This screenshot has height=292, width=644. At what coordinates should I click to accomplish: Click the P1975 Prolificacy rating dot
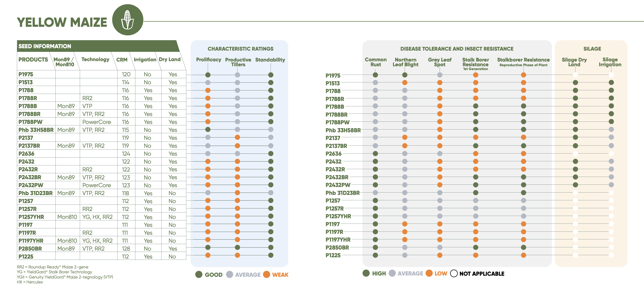[208, 75]
